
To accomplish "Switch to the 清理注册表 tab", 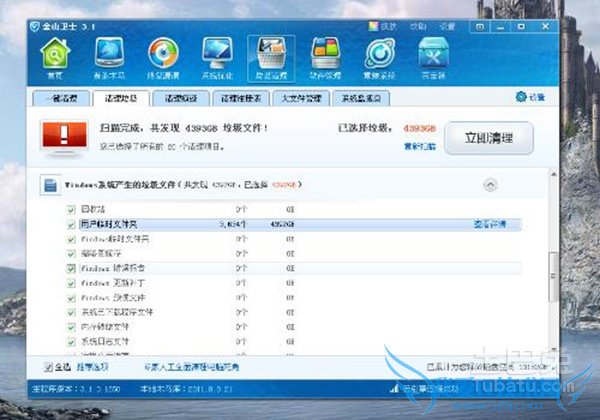I will (x=241, y=99).
